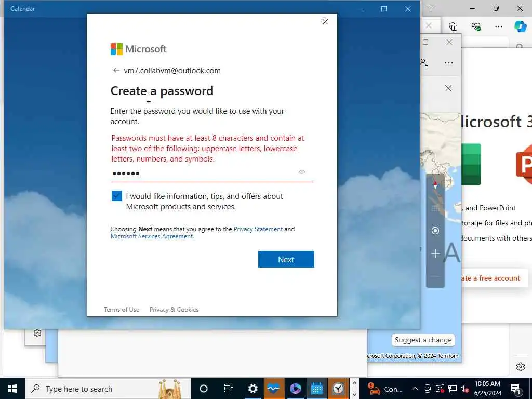Open new tab in Edge browser

431,8
